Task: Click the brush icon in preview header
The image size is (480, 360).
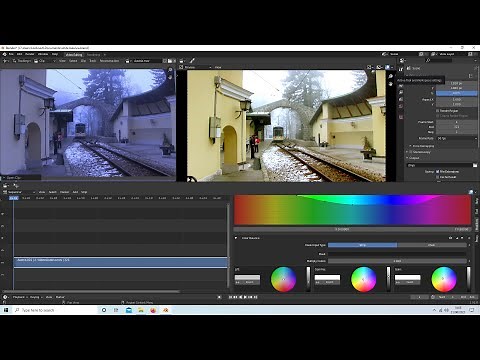Action: coord(192,61)
